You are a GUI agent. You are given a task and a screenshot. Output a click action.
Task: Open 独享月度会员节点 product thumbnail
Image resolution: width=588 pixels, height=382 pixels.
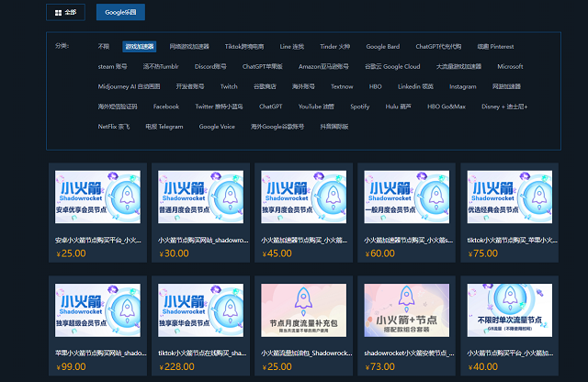[x=304, y=197]
